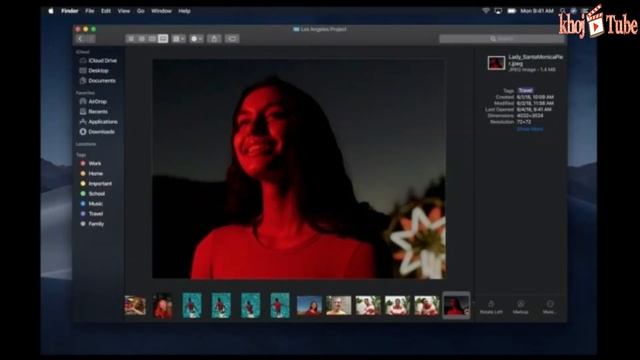Open the Finder menu

(69, 11)
